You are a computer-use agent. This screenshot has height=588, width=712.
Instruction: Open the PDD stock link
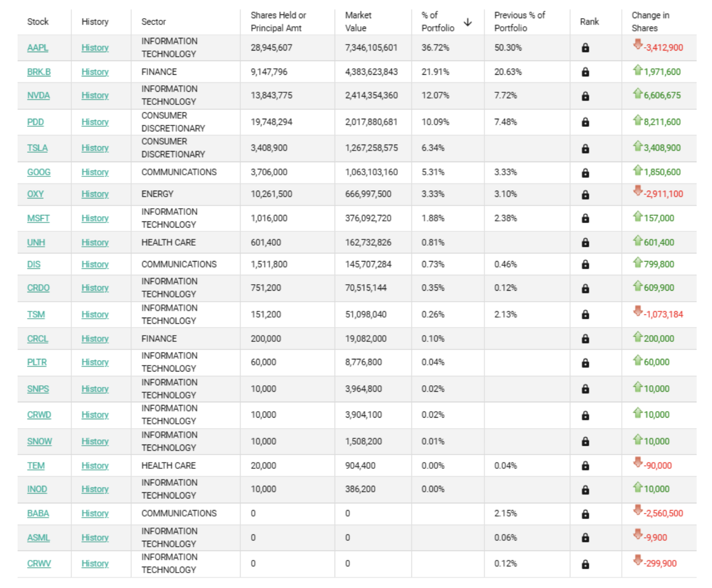coord(36,122)
